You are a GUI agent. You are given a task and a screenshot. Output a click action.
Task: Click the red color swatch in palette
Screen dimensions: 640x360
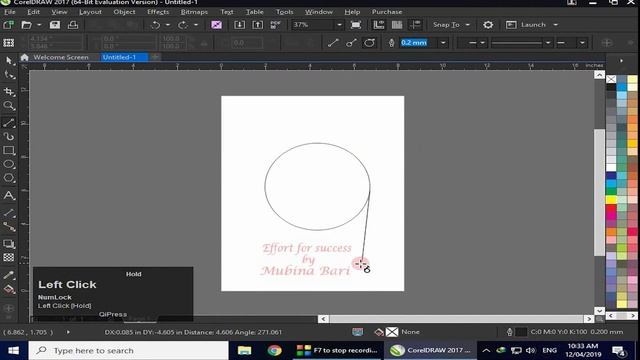click(611, 208)
